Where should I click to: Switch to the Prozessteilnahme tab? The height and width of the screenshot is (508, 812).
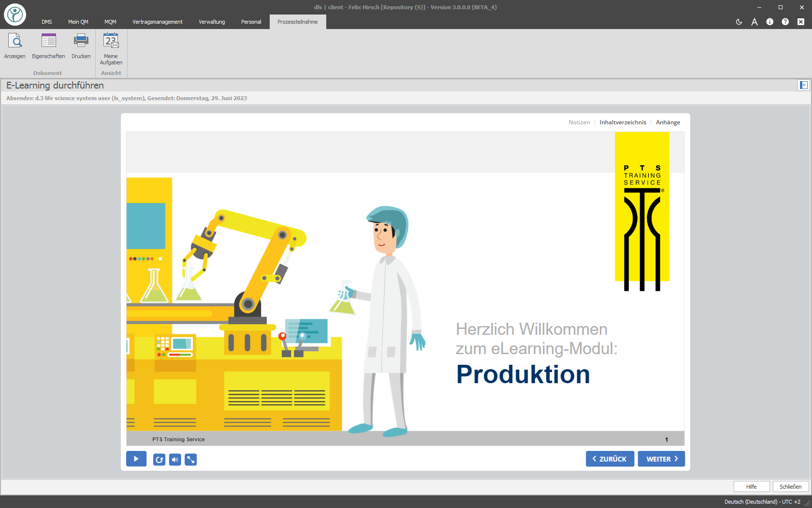click(297, 22)
